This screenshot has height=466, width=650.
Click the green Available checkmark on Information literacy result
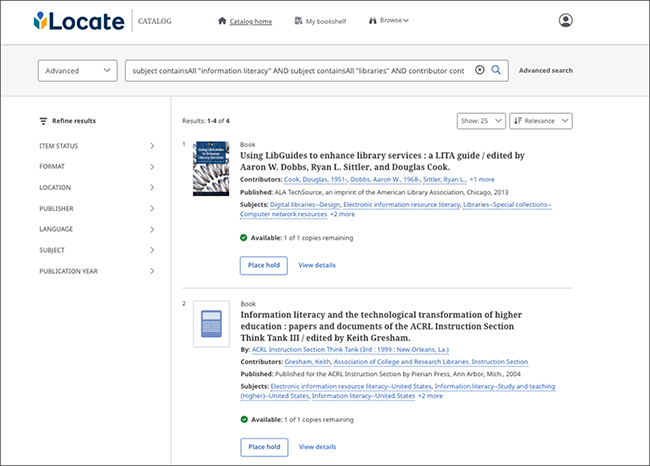pyautogui.click(x=244, y=419)
